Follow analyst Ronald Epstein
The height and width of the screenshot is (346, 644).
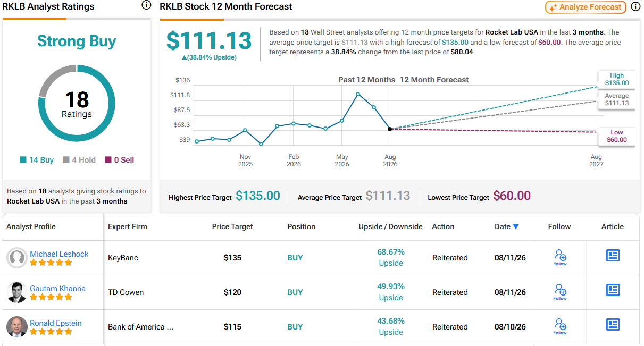click(559, 326)
